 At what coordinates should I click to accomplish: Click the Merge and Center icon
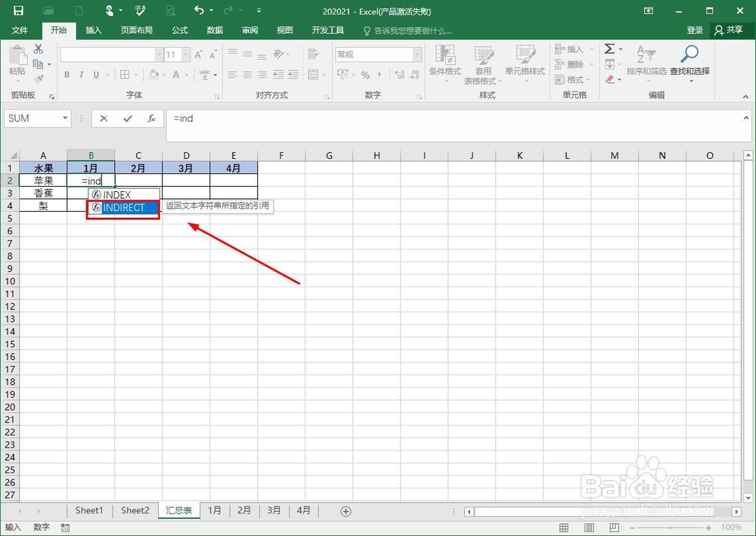(314, 75)
